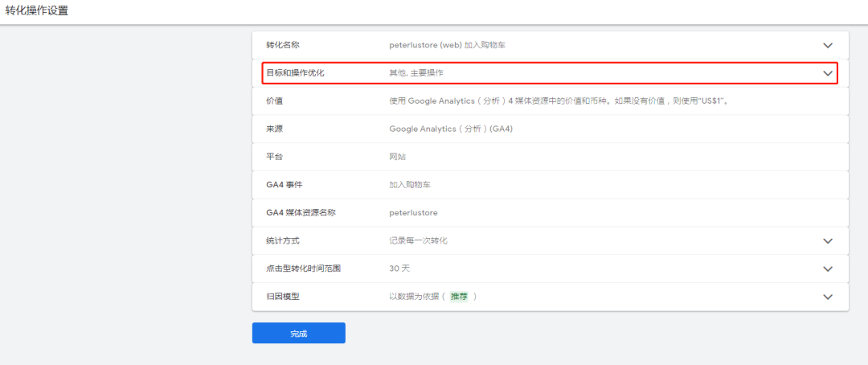Select the 转化名称 label
Screen dimensions: 868x365
283,45
